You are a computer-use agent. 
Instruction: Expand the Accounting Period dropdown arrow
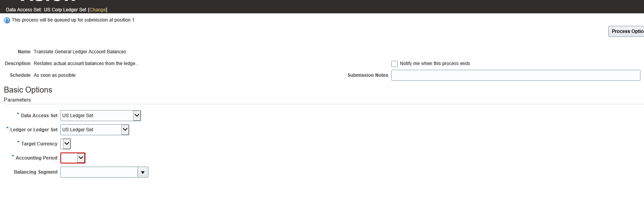pyautogui.click(x=81, y=158)
